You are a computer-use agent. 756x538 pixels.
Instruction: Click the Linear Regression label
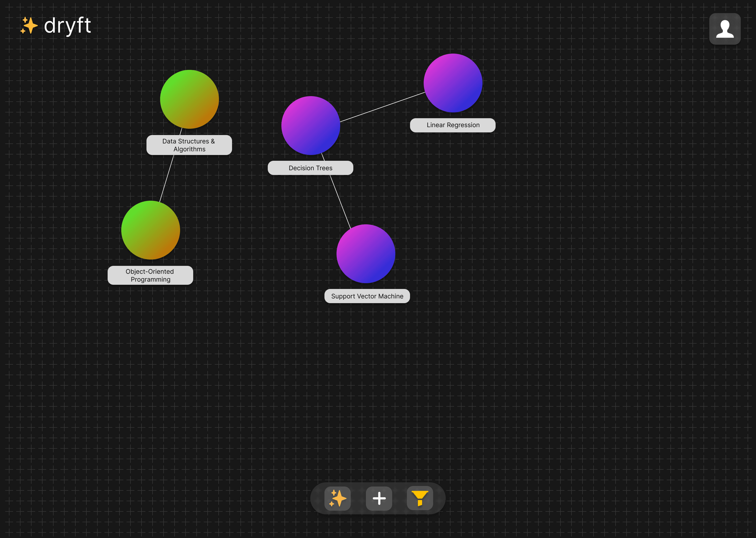[453, 125]
